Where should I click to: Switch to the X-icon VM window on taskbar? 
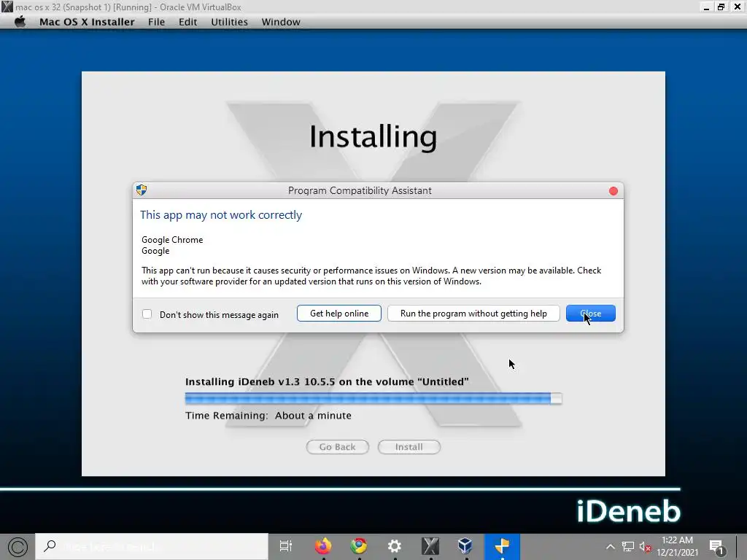(430, 546)
